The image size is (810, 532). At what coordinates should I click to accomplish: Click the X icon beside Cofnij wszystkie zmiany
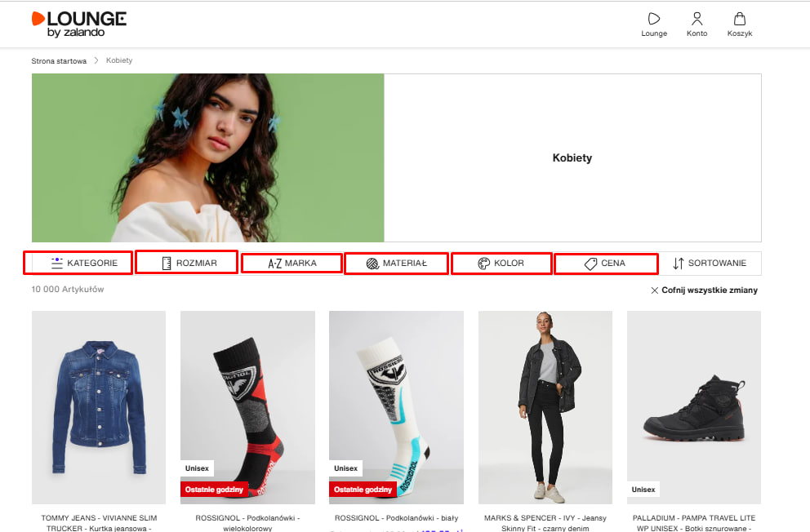[x=655, y=290]
